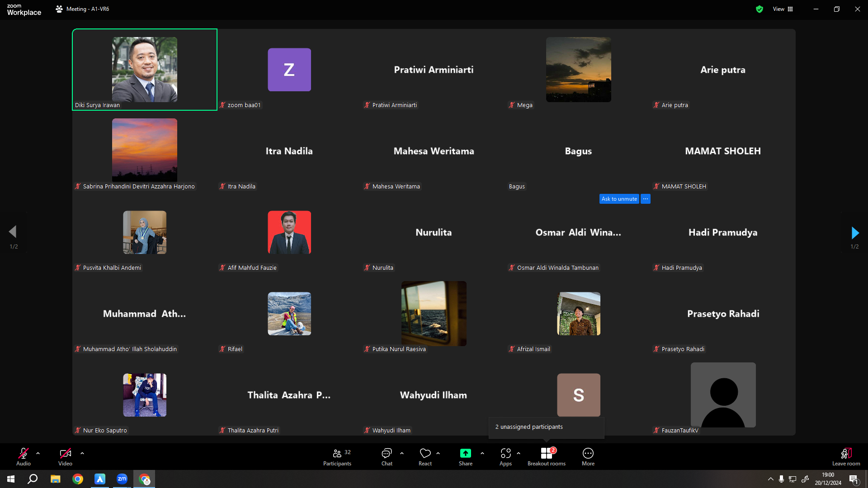868x488 pixels.
Task: Select Diki Surya Irawan's video tile
Action: pos(145,70)
